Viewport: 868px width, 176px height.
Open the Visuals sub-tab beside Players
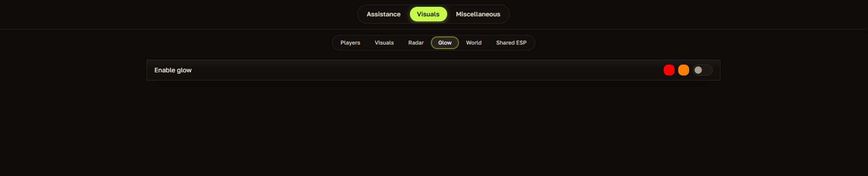pyautogui.click(x=384, y=43)
